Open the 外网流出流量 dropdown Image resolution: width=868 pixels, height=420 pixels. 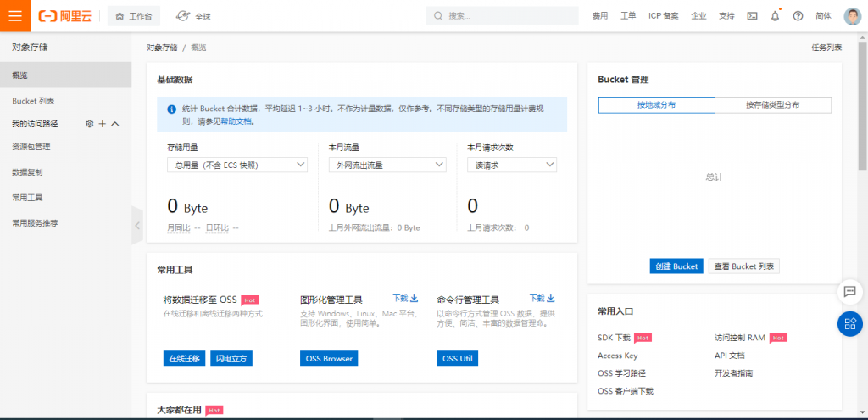[x=387, y=165]
